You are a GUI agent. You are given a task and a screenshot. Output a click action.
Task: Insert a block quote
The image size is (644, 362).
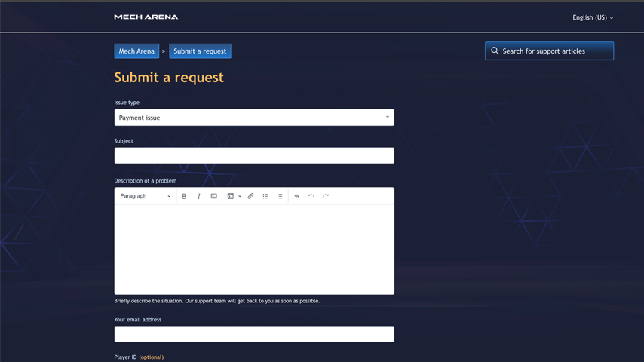297,196
